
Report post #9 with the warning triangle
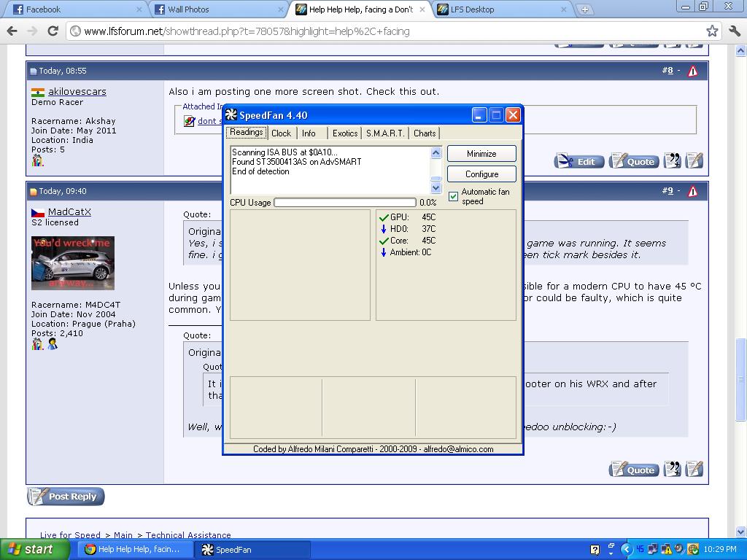[x=693, y=192]
